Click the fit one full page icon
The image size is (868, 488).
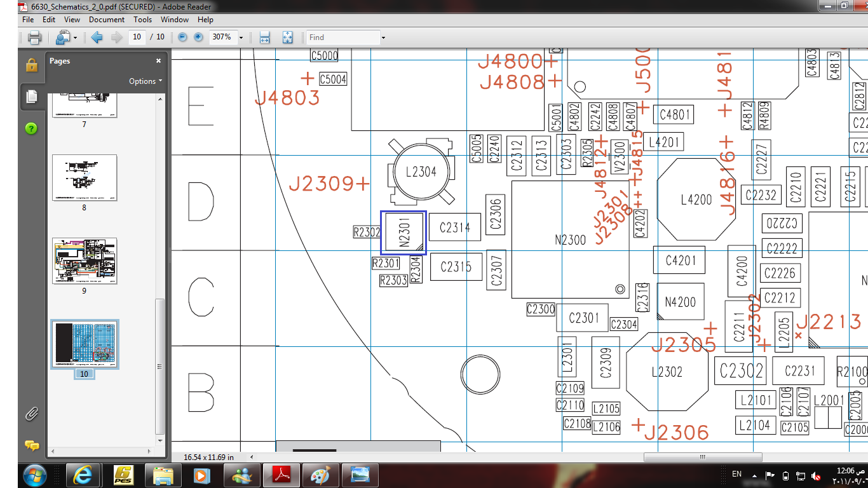287,37
